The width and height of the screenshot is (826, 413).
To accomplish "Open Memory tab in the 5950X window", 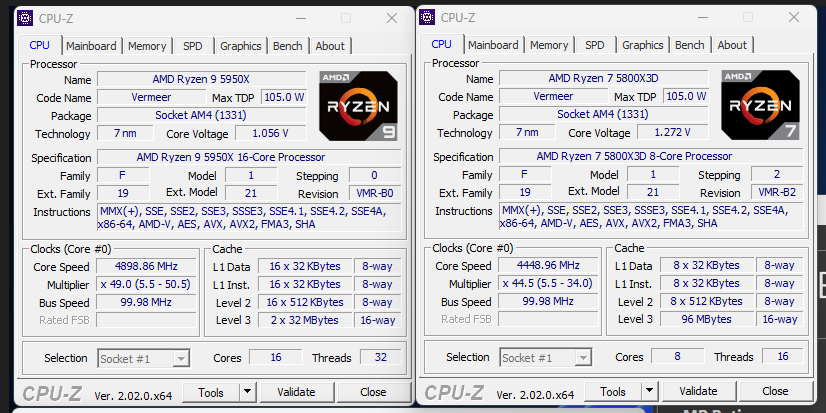I will pyautogui.click(x=147, y=46).
